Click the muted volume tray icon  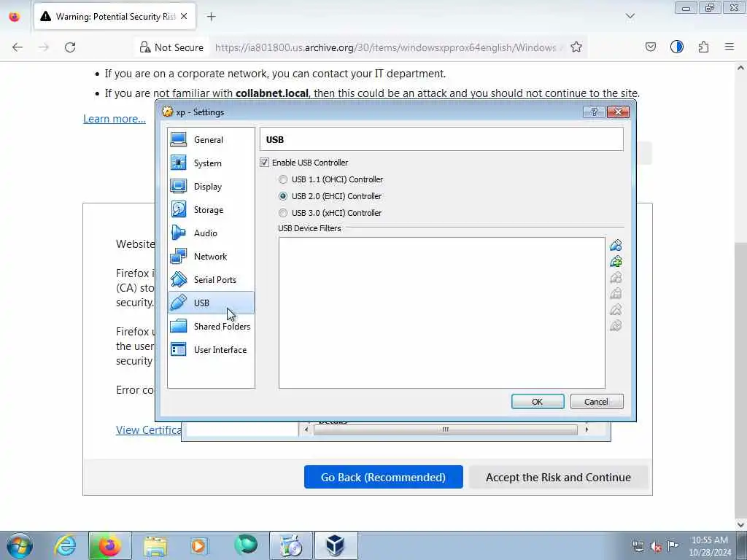click(x=656, y=547)
